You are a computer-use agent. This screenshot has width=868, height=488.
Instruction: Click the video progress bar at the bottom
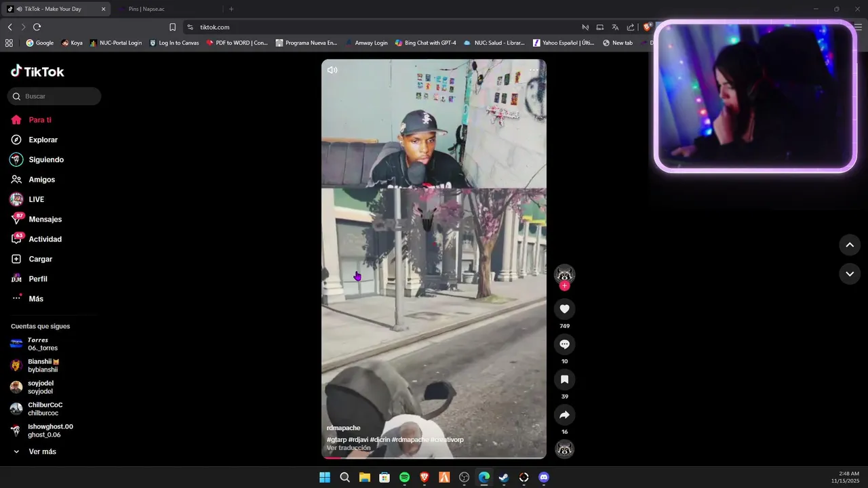click(434, 457)
